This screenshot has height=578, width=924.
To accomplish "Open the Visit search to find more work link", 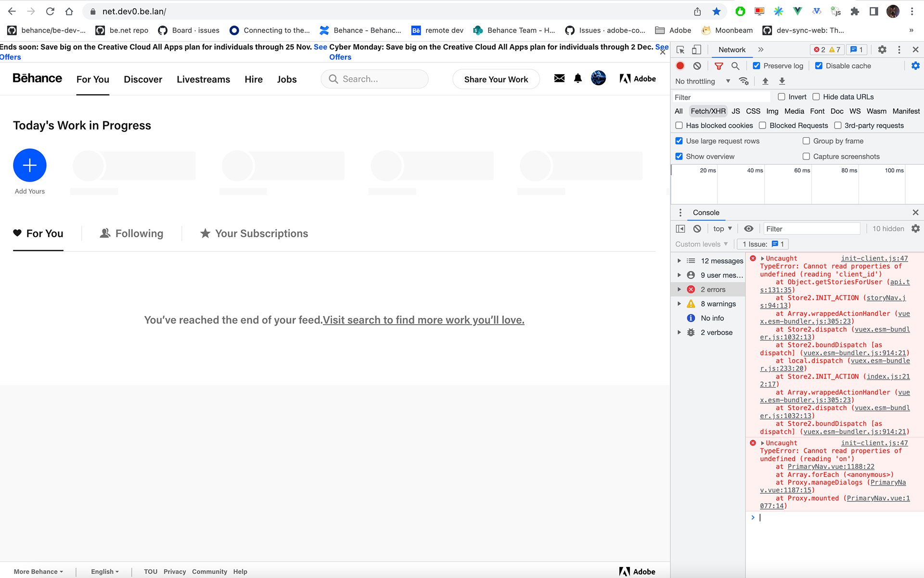I will coord(423,320).
